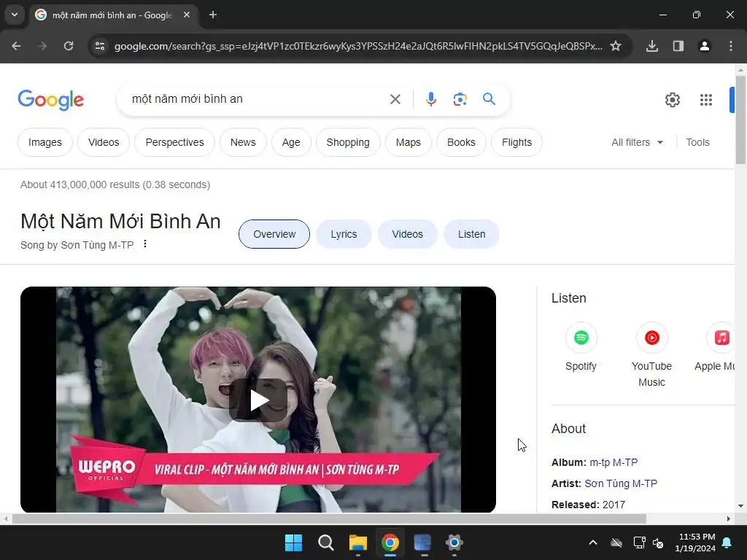Open the Chrome profile avatar
Image resolution: width=747 pixels, height=560 pixels.
pyautogui.click(x=705, y=46)
